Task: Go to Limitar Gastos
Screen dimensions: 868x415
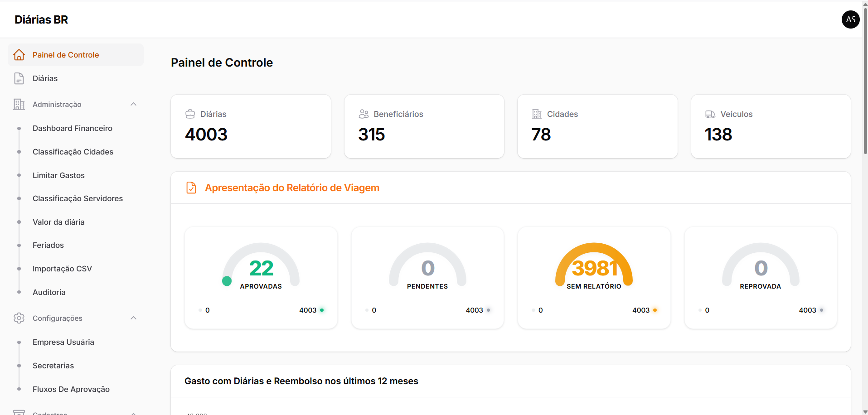Action: (58, 175)
